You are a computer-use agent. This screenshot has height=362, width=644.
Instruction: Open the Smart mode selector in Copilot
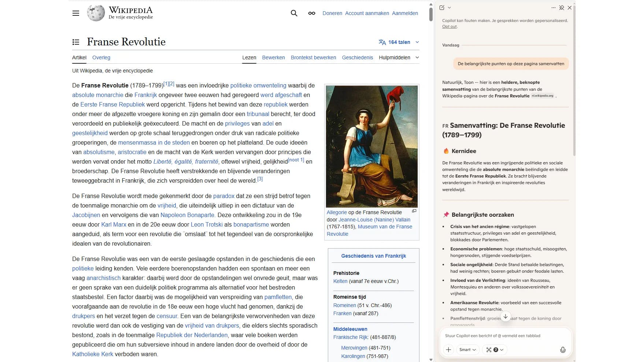pyautogui.click(x=468, y=350)
